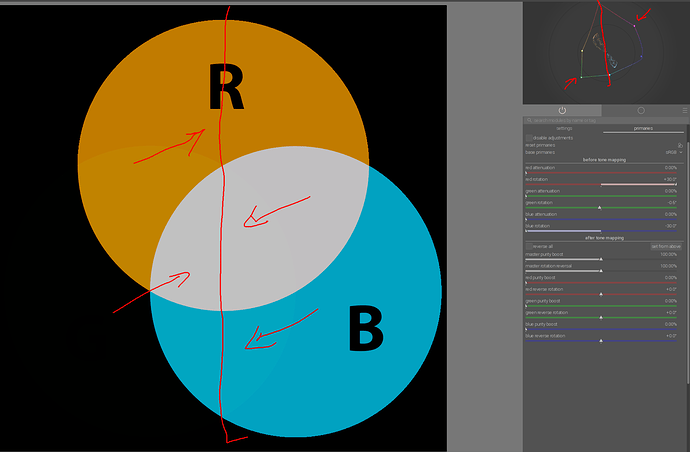Switch to the settings tab
This screenshot has width=690, height=452.
tap(564, 129)
